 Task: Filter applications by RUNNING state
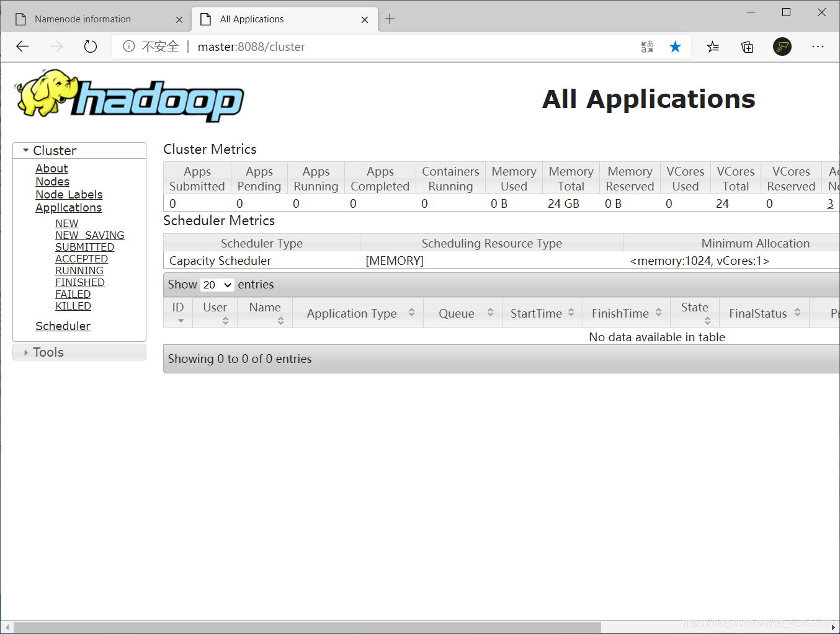(79, 270)
